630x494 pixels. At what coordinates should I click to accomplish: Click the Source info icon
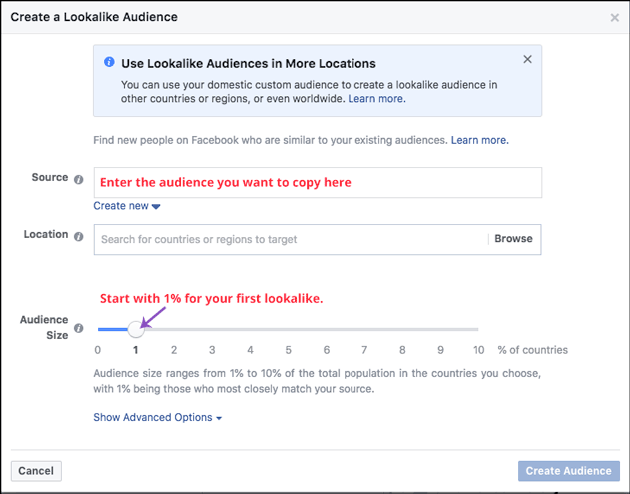79,180
